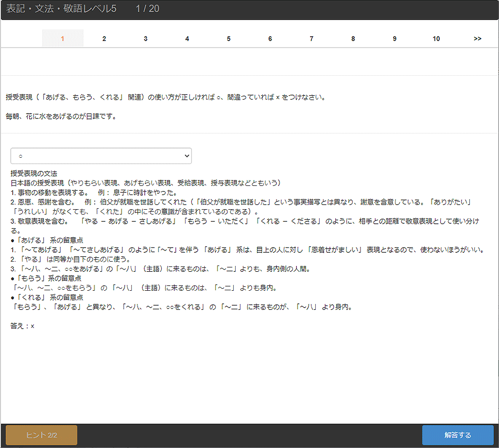Image resolution: width=499 pixels, height=448 pixels.
Task: Go to question page 2
Action: tap(104, 39)
